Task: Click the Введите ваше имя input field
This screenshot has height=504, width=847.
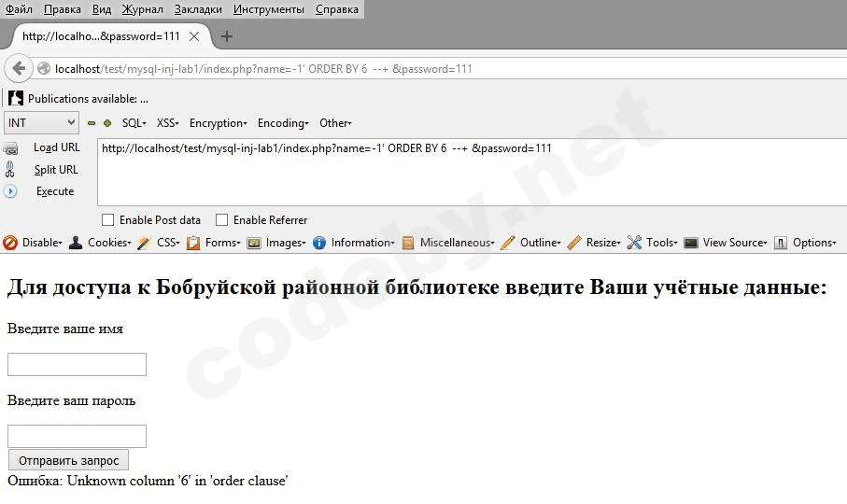Action: [x=77, y=364]
